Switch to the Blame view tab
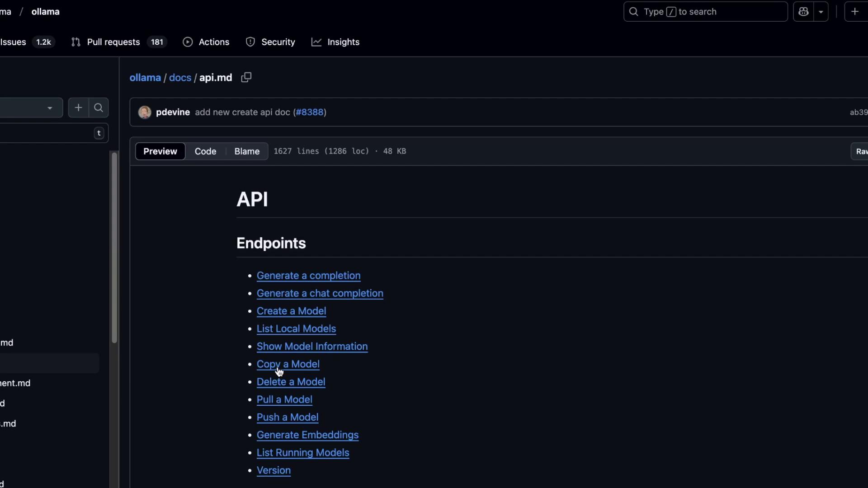Image resolution: width=868 pixels, height=488 pixels. point(247,151)
